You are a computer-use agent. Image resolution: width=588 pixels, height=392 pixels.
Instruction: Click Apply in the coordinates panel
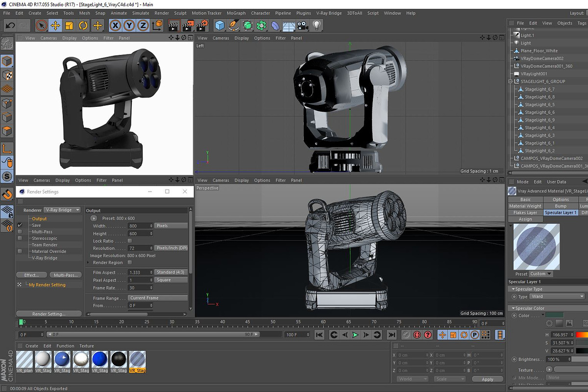pyautogui.click(x=488, y=379)
